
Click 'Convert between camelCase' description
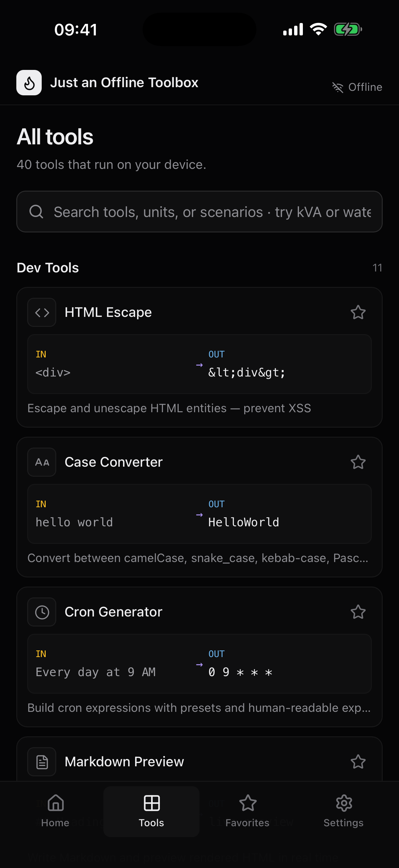pos(198,558)
